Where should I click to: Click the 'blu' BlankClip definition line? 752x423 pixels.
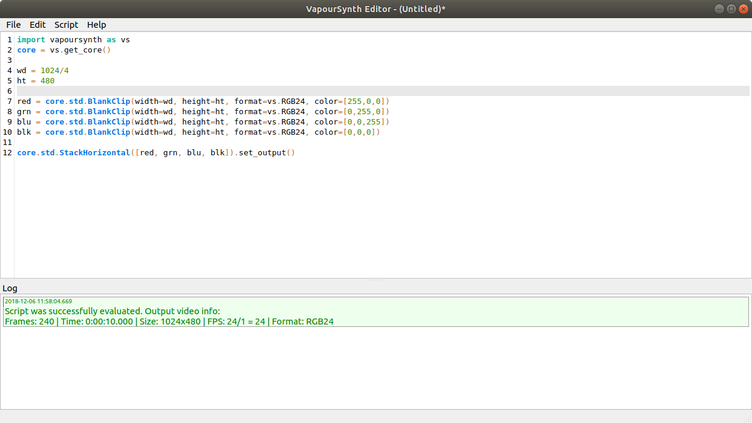pyautogui.click(x=200, y=122)
